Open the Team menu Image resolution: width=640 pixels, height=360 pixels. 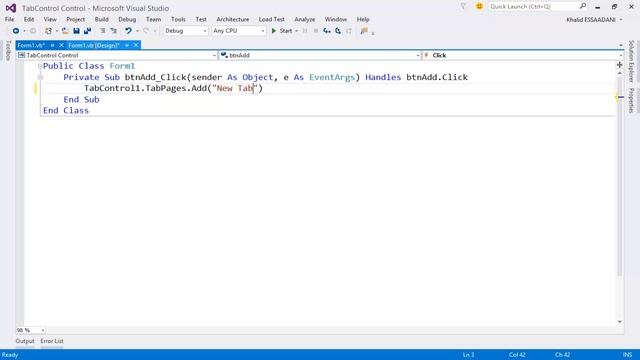(153, 19)
